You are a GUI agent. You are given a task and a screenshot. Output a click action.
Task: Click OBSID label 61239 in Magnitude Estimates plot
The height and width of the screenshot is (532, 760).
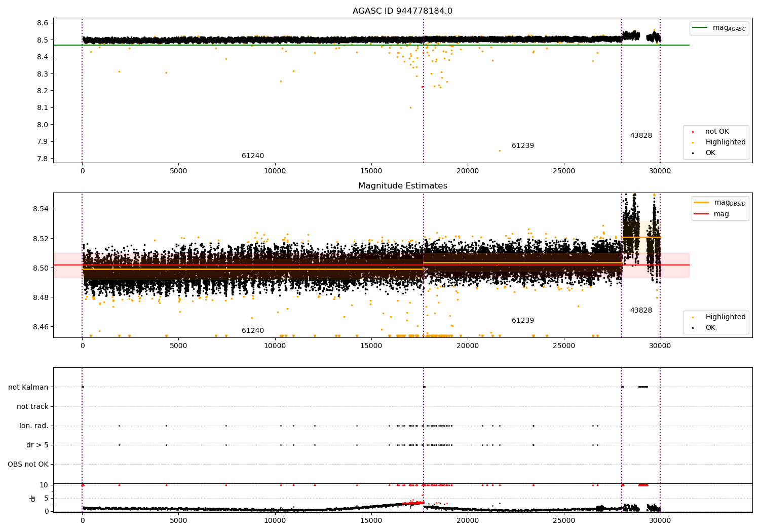[523, 321]
